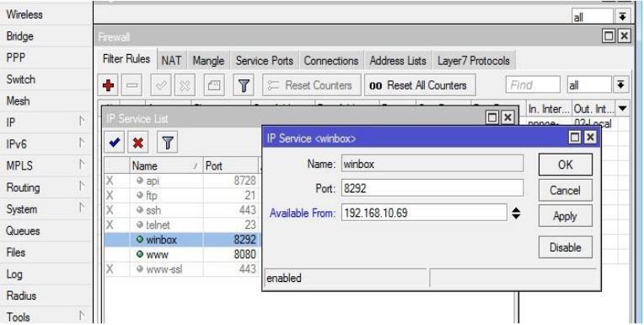Open the Wireless menu
Screen dimensions: 644x325
click(x=46, y=14)
